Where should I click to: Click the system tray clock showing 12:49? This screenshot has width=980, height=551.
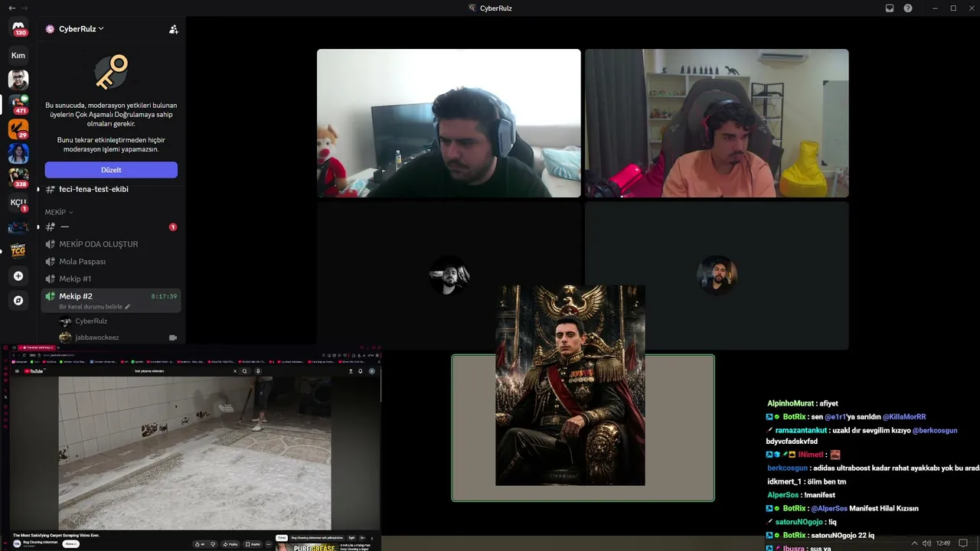click(x=943, y=543)
